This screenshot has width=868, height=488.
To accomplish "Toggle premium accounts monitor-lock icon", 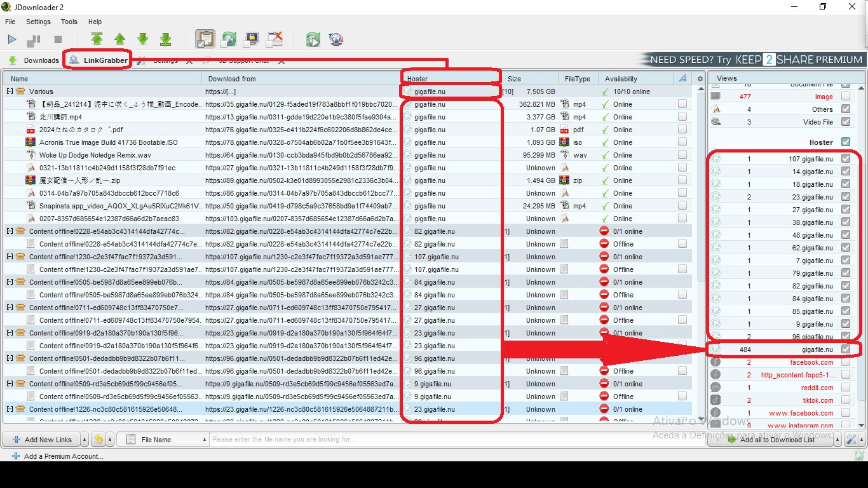I will (251, 39).
